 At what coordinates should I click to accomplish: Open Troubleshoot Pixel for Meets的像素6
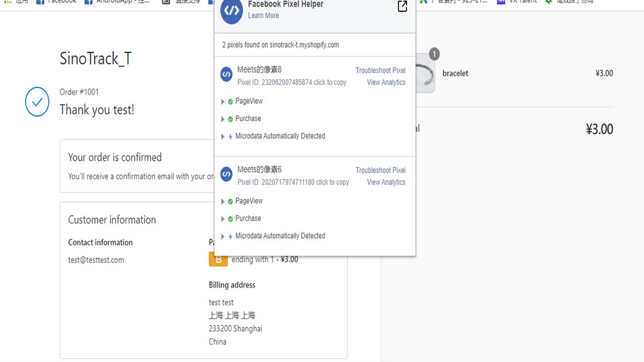(380, 170)
